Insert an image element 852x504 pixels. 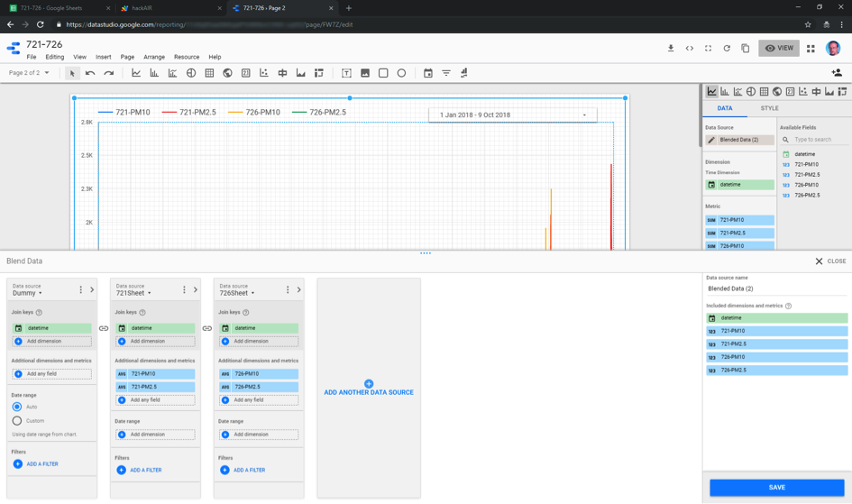pos(364,73)
